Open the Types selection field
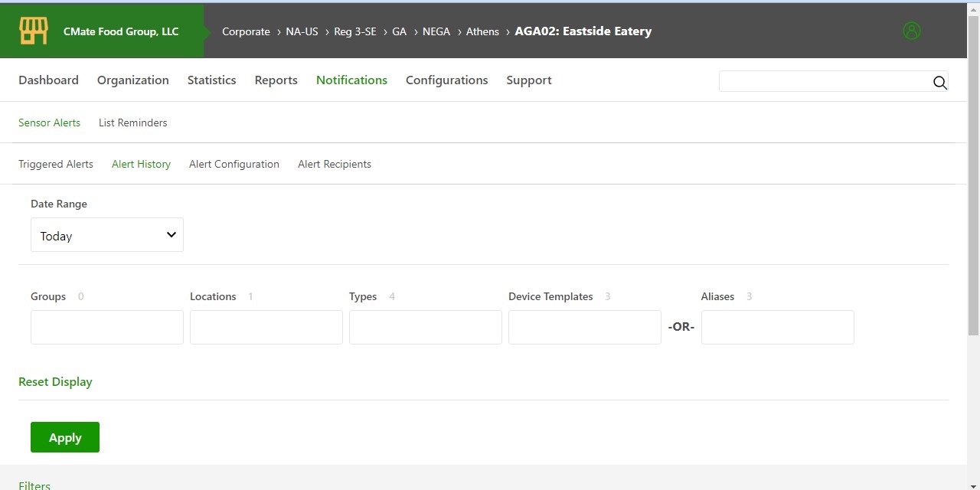This screenshot has width=980, height=490. coord(425,327)
